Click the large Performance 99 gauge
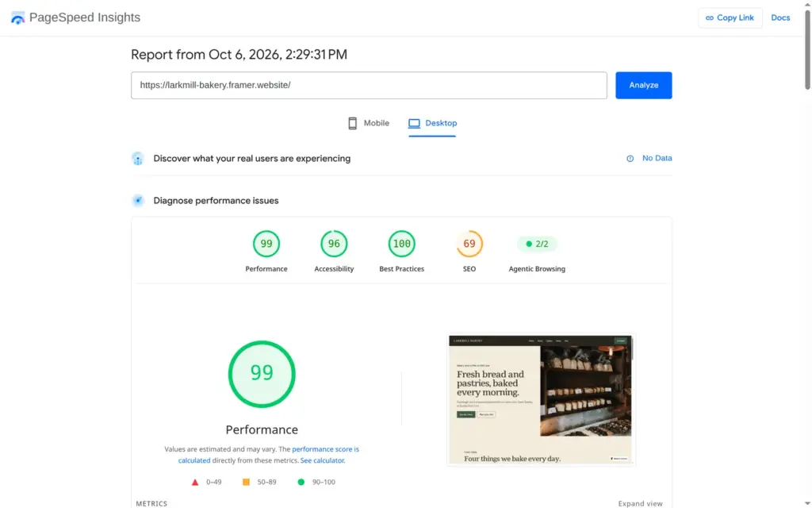812x508 pixels. click(x=262, y=374)
